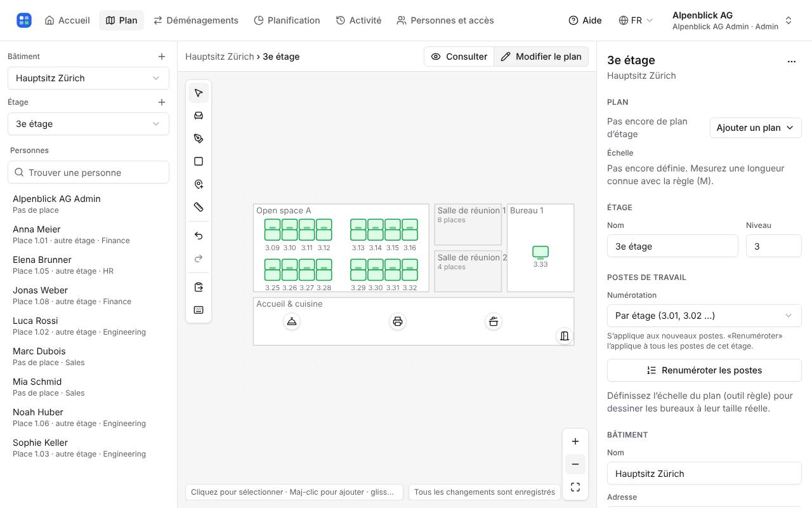Choose the pen drawing tool

pos(199,138)
